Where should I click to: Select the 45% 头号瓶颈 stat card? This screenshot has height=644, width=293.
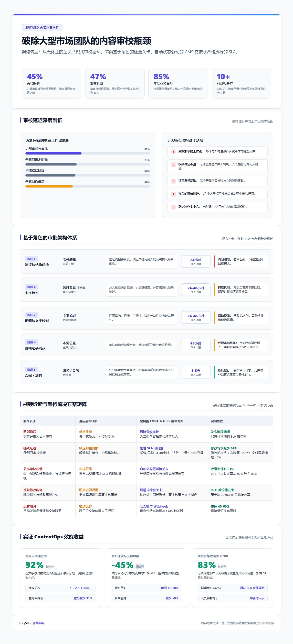52,83
